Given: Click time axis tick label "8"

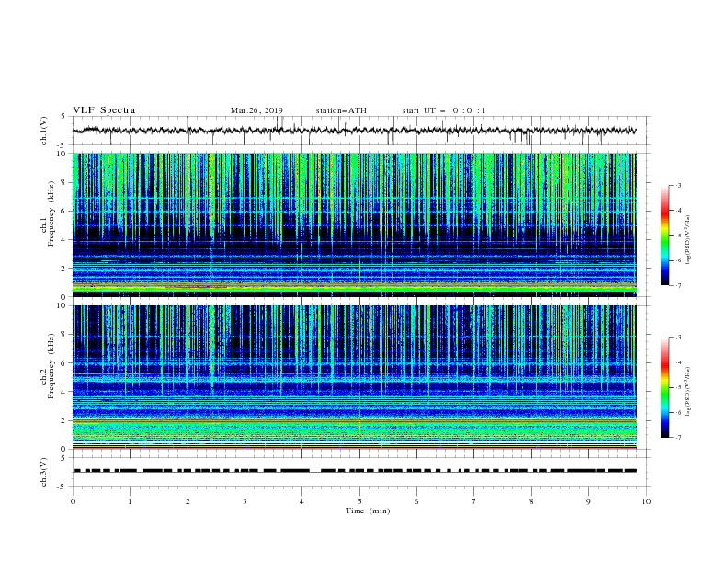Looking at the screenshot, I should pyautogui.click(x=531, y=501).
